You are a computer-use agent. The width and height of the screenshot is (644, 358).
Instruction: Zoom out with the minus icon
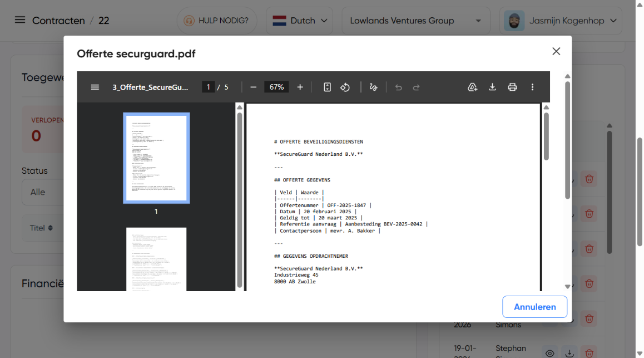[253, 87]
